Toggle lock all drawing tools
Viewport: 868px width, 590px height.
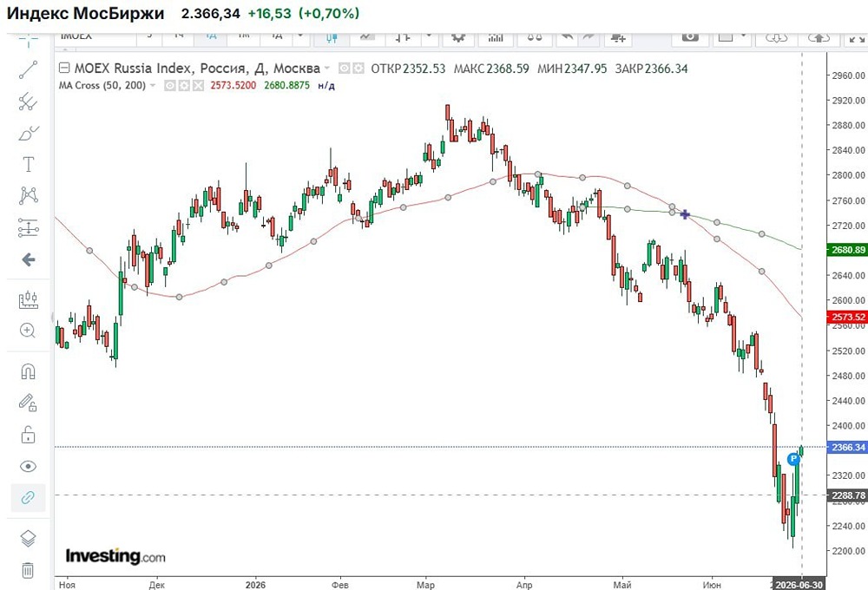pyautogui.click(x=29, y=435)
